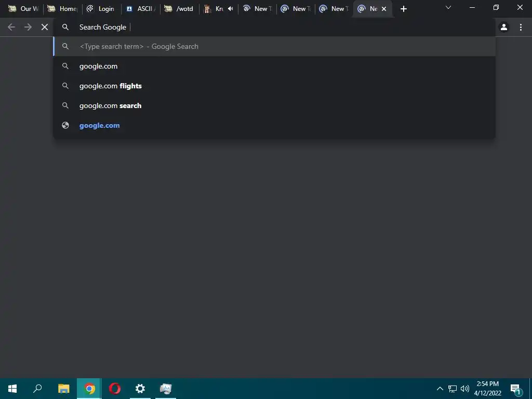Open the Windows Start menu
532x399 pixels.
(x=12, y=389)
